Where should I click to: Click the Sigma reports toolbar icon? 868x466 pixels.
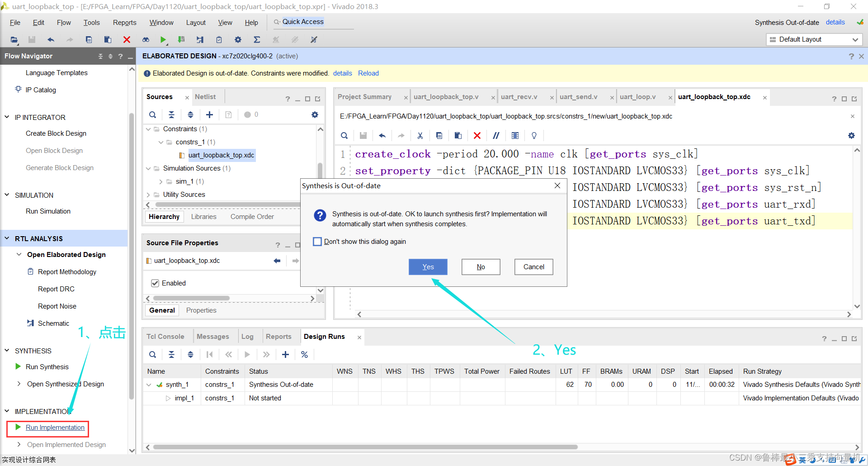point(257,40)
